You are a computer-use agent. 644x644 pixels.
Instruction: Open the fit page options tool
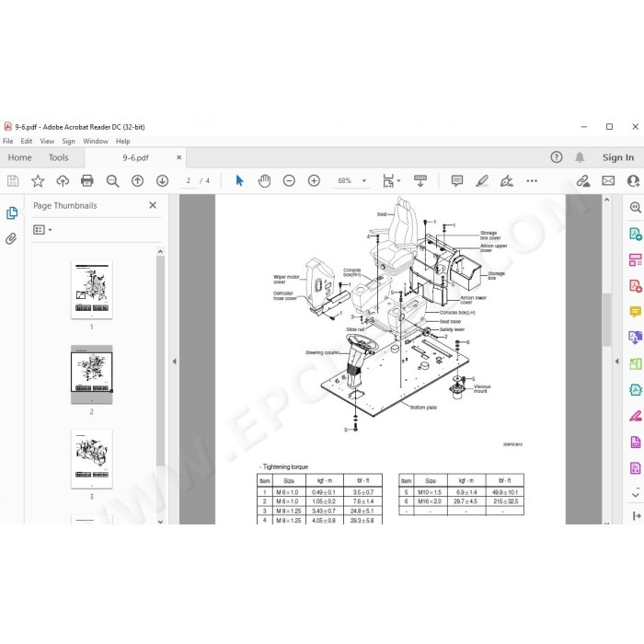(x=388, y=180)
